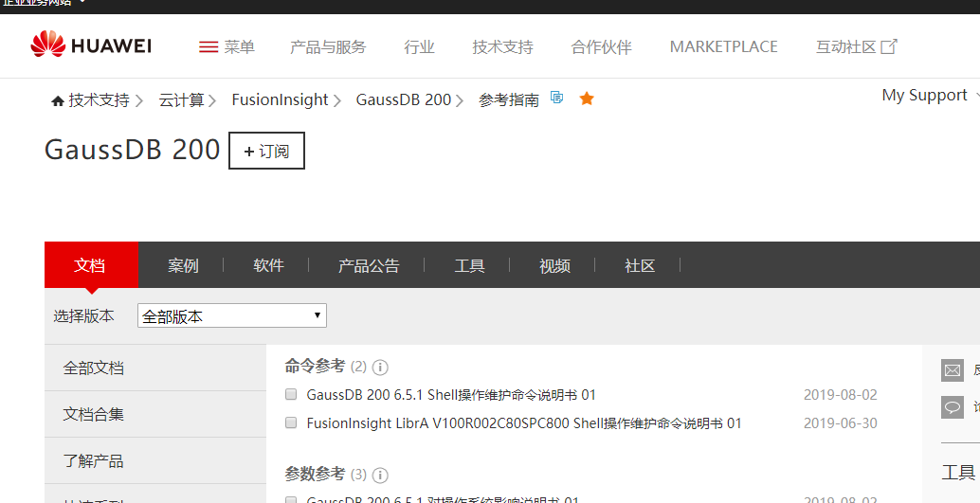
Task: Click the info icon beside 参数参考
Action: [380, 476]
